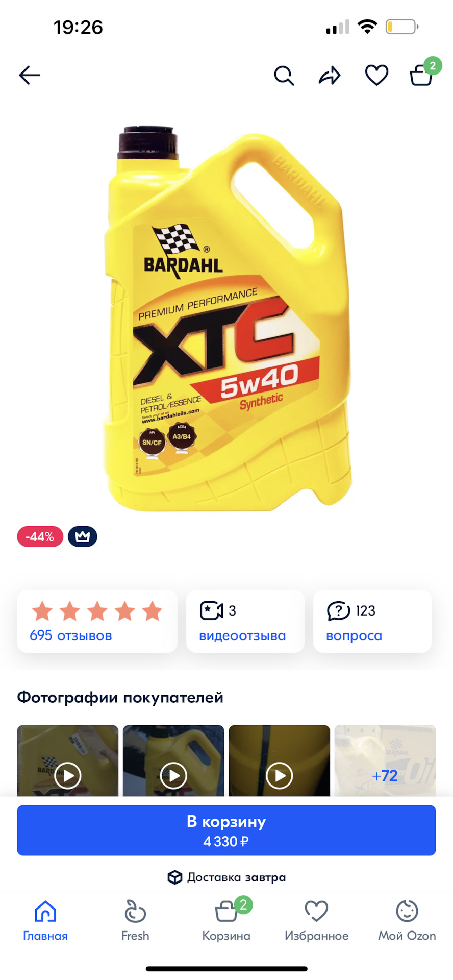Open search with the magnifier icon
This screenshot has width=453, height=980.
[x=284, y=76]
